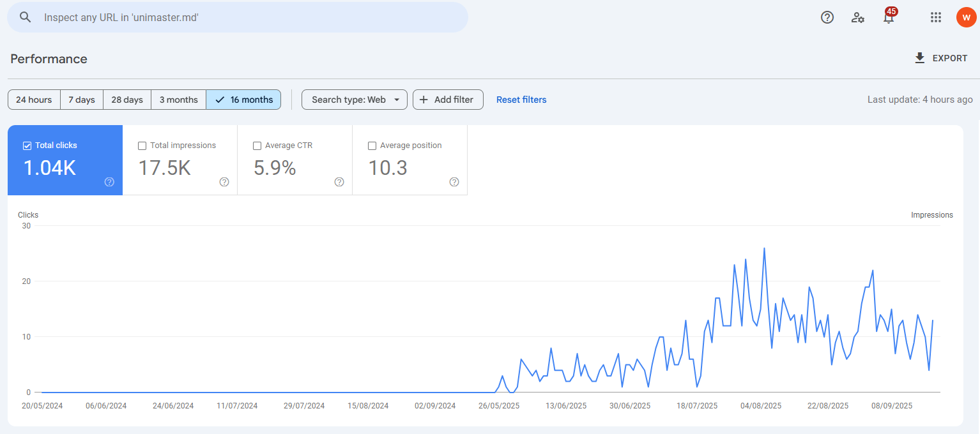
Task: Enable the Average CTR checkbox
Action: (x=257, y=146)
